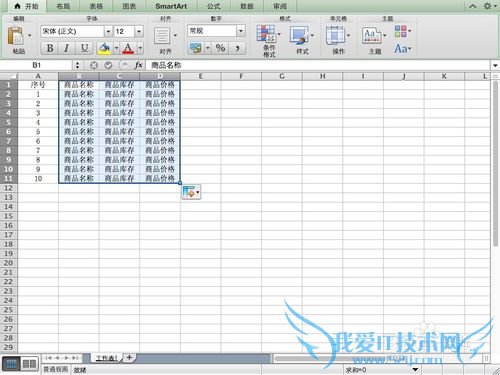
Task: Select the first worksheet tab
Action: coord(106,358)
